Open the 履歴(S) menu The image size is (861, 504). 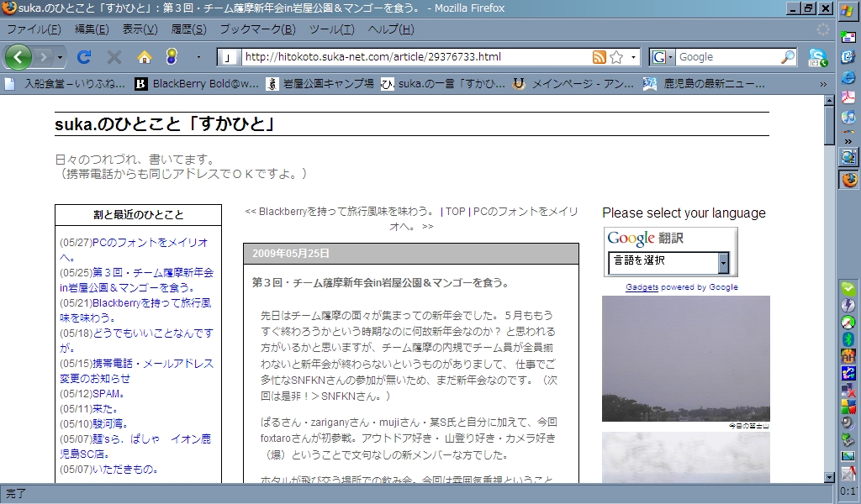pyautogui.click(x=188, y=29)
